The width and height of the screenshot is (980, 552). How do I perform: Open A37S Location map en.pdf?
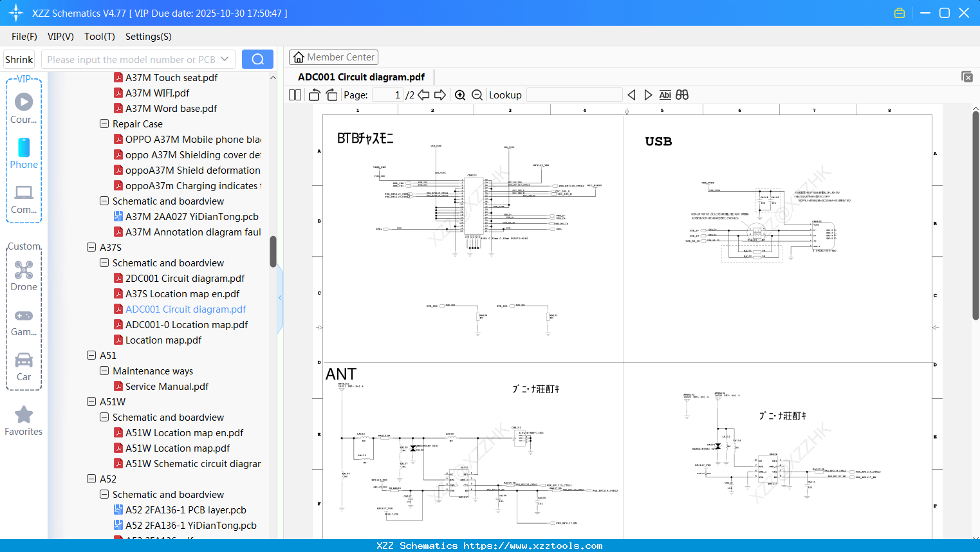(182, 293)
